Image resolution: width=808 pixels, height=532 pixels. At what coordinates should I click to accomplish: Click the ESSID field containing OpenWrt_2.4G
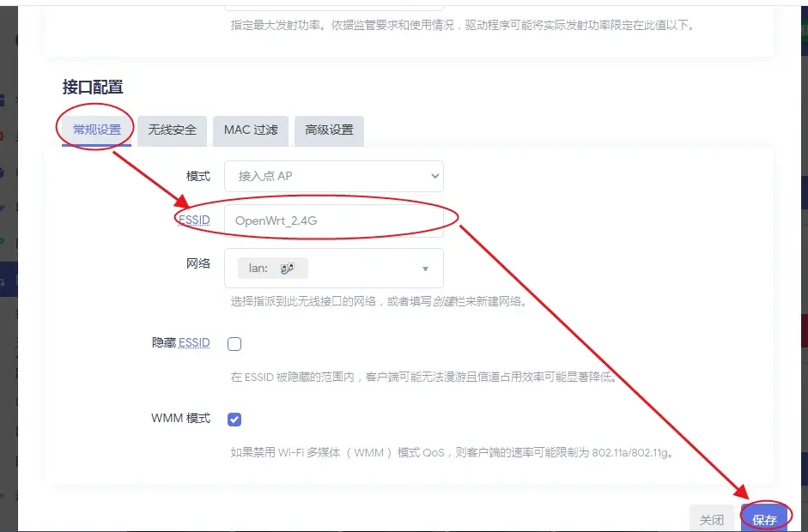333,221
